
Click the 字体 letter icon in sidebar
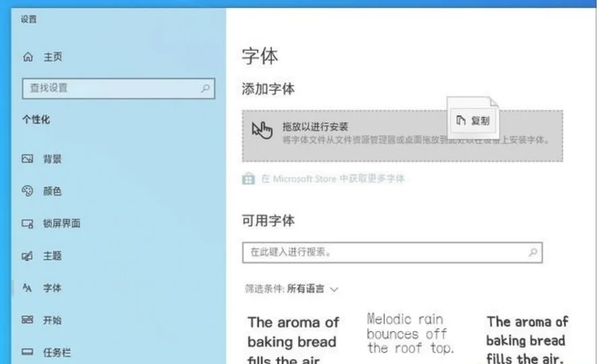[x=27, y=288]
